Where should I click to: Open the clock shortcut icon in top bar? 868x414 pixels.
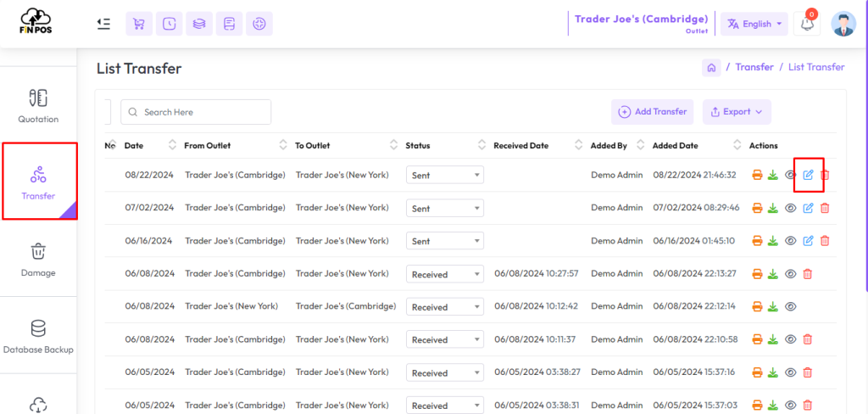pyautogui.click(x=169, y=24)
